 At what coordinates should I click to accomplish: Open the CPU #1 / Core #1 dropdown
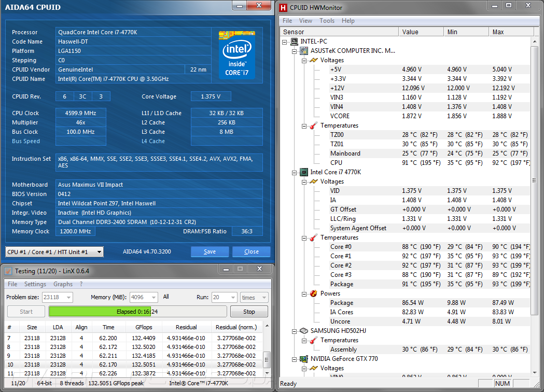coord(54,252)
